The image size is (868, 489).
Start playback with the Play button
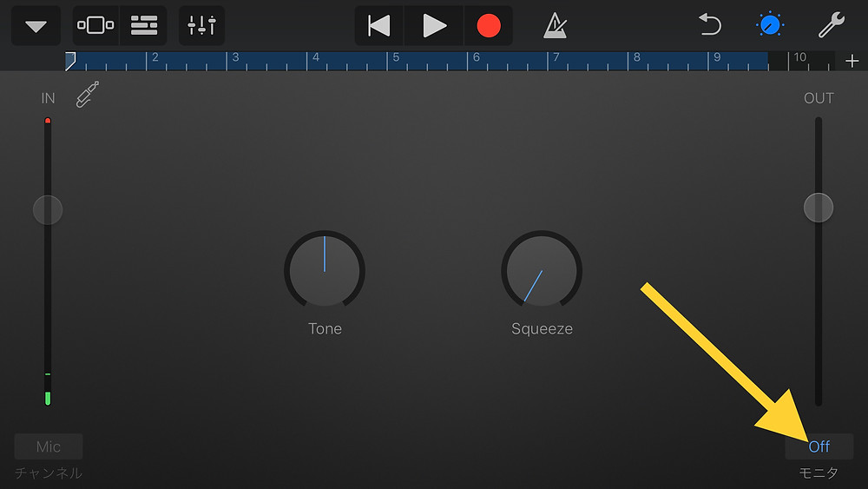434,25
